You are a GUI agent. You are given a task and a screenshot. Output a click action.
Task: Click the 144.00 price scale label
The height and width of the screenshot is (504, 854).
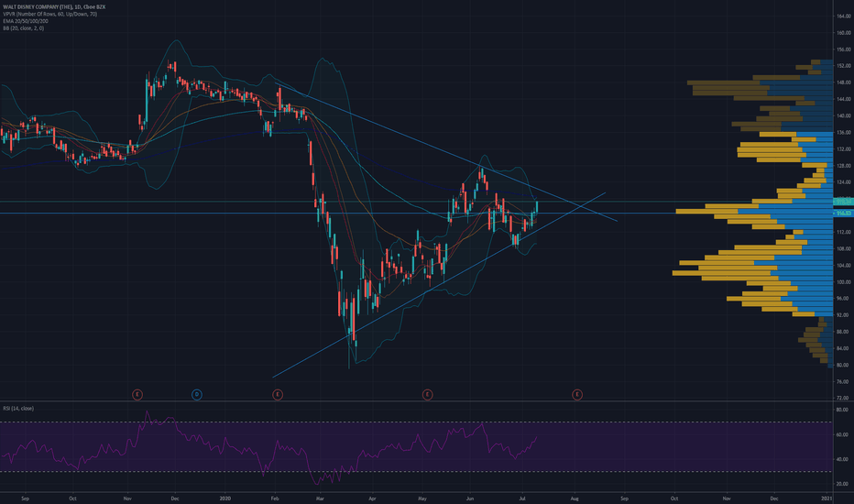click(x=844, y=99)
